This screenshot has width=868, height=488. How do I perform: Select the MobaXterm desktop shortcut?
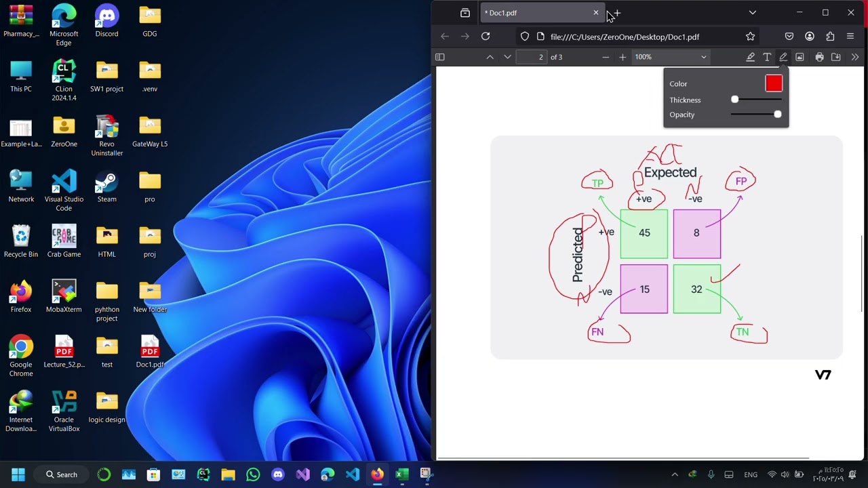point(64,296)
